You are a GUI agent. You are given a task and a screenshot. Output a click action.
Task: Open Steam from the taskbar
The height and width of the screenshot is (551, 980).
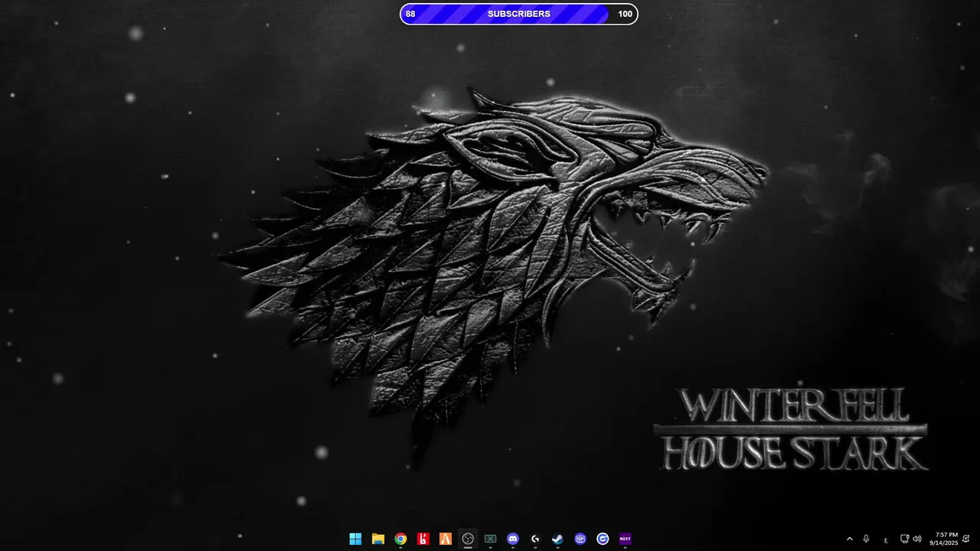pos(558,539)
